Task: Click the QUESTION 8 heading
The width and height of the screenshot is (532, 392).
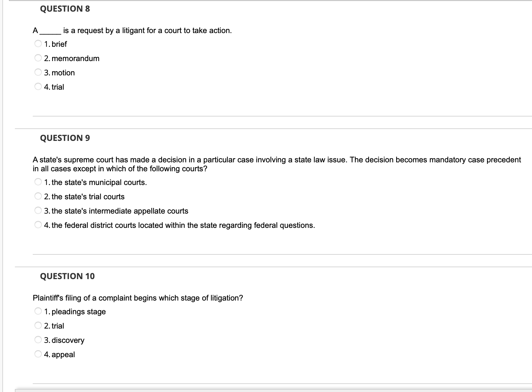Action: (64, 9)
